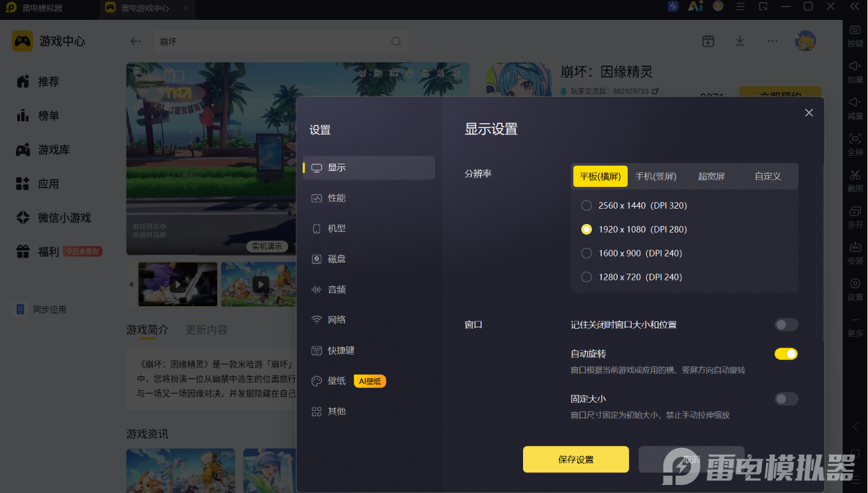Disable the 自动旋转 switch
868x493 pixels.
point(787,354)
